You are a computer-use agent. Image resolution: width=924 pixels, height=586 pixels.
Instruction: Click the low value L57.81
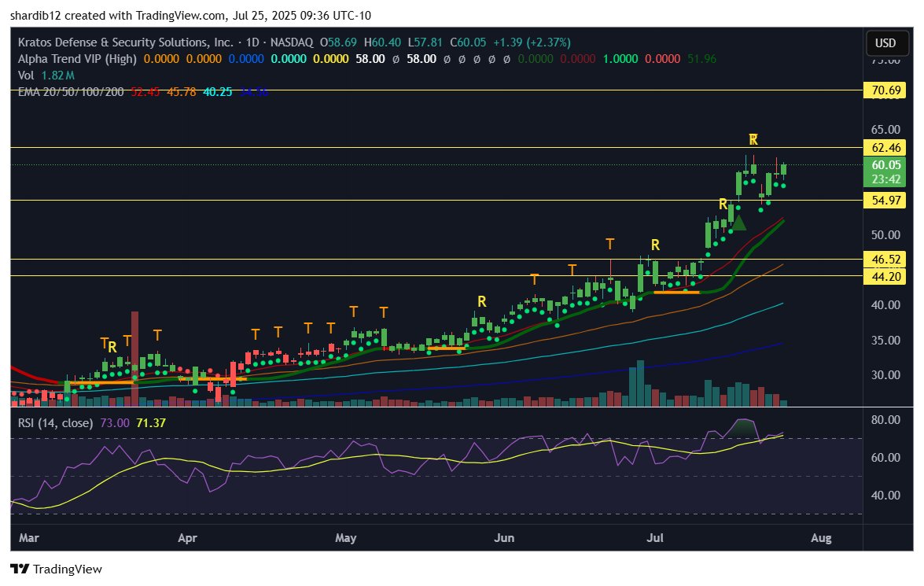(425, 42)
